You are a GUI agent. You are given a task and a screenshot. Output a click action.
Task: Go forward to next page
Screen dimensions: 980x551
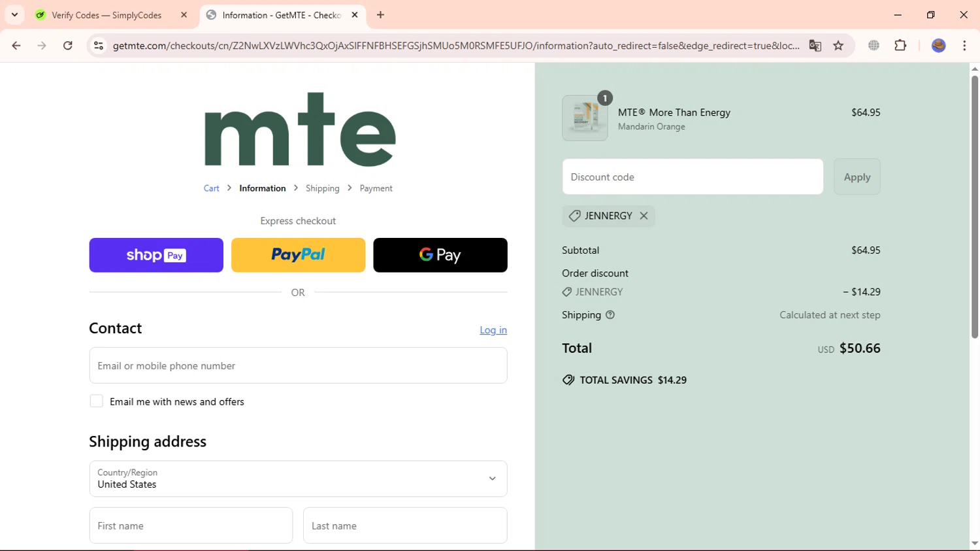click(x=42, y=46)
